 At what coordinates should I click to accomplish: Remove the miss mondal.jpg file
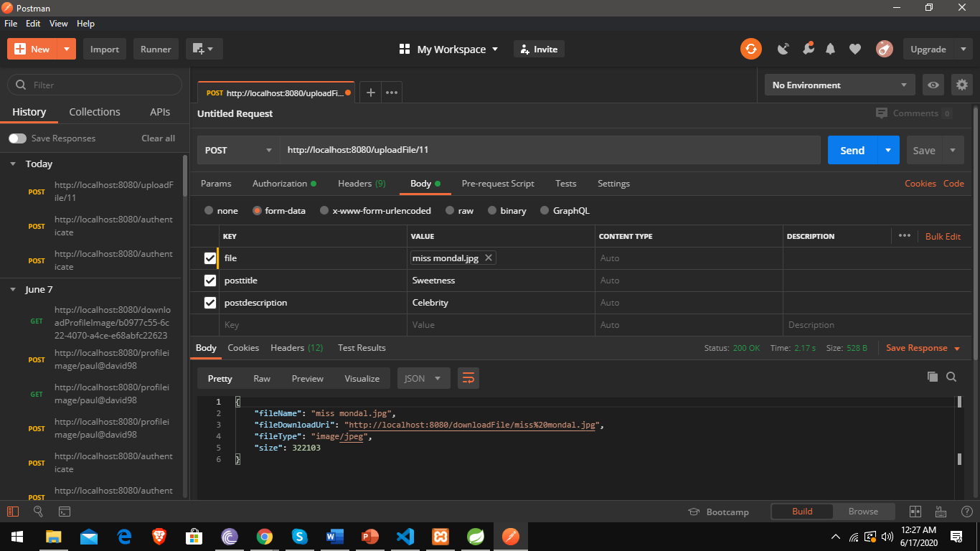489,258
